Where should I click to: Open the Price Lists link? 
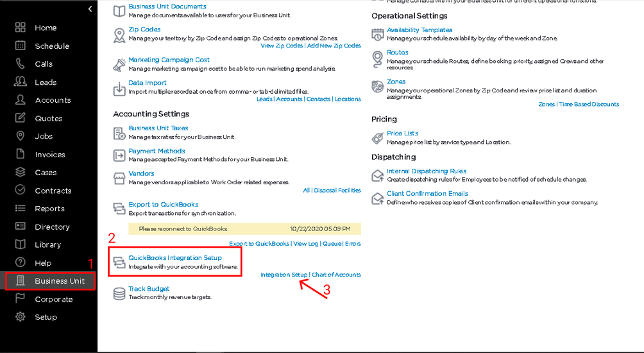403,133
